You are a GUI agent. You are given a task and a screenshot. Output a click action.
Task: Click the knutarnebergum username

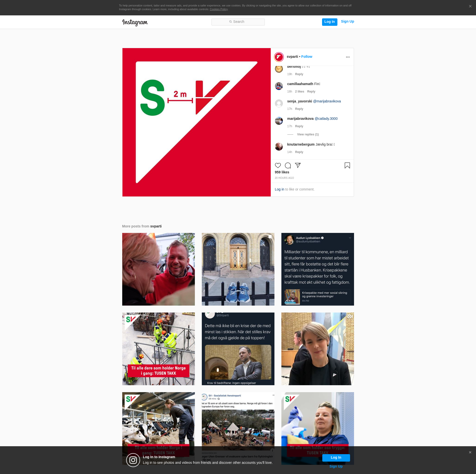[x=301, y=144]
